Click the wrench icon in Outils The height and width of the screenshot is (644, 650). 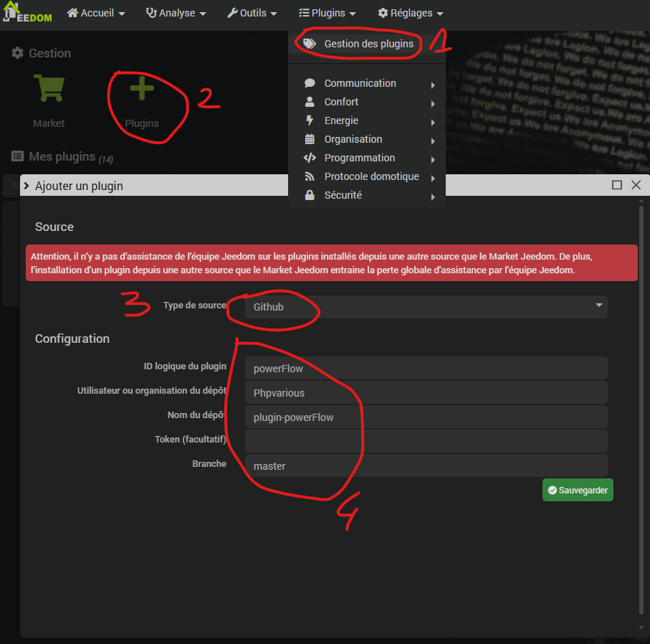click(232, 13)
